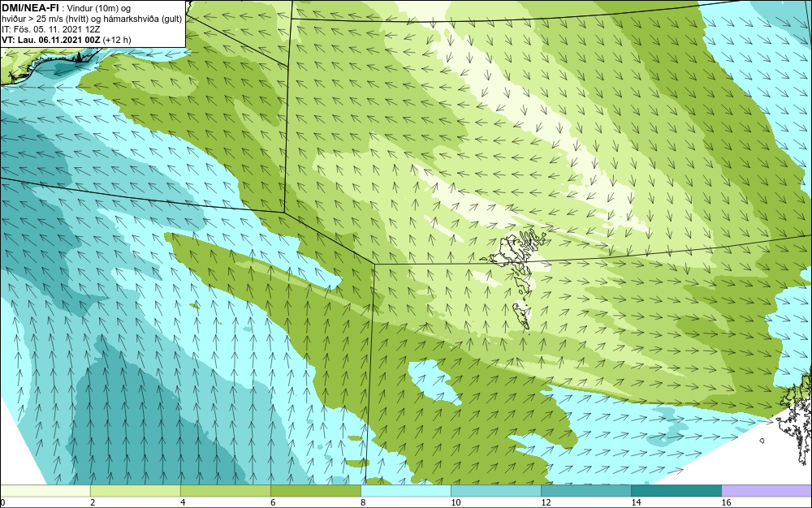Click the 'hviður > 25 m/s' description line
The width and height of the screenshot is (812, 508).
tap(92, 19)
